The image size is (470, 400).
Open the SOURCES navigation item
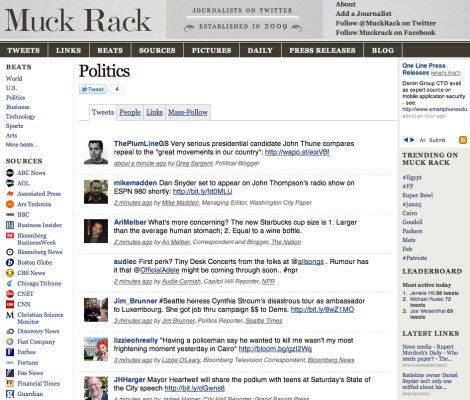(x=157, y=50)
